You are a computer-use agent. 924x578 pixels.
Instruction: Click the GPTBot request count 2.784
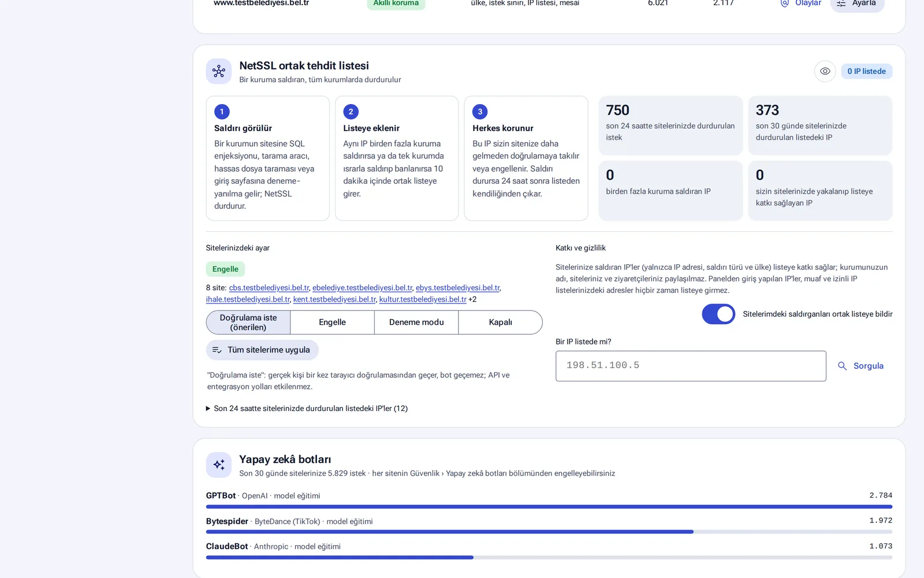point(881,495)
